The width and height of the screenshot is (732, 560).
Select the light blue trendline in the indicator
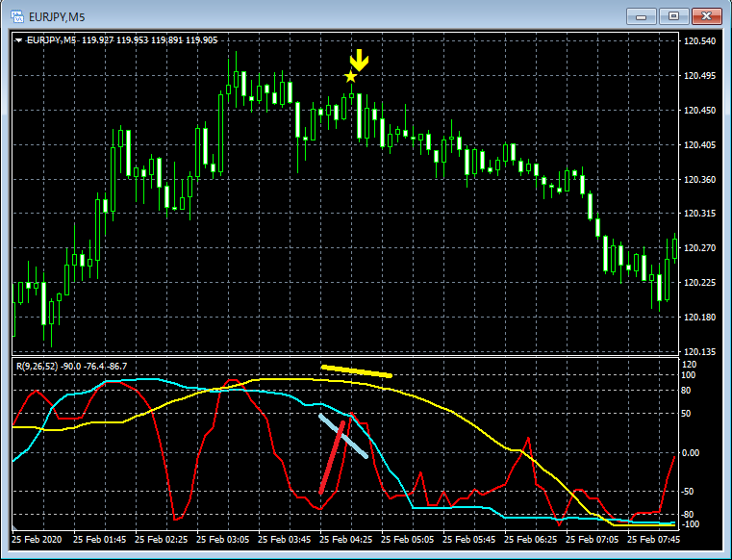coord(343,436)
